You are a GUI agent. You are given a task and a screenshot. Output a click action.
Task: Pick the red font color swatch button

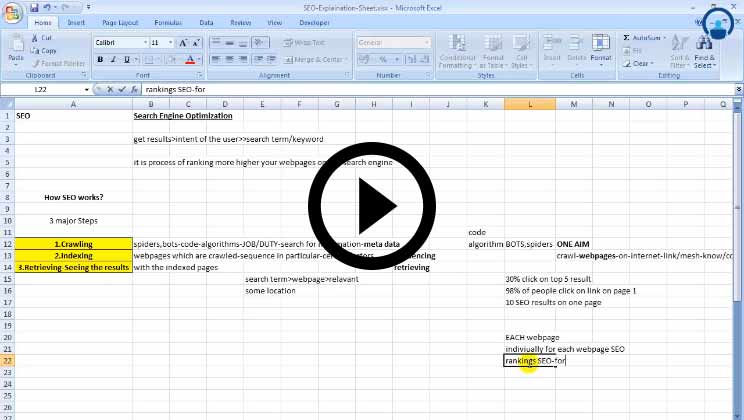point(189,60)
